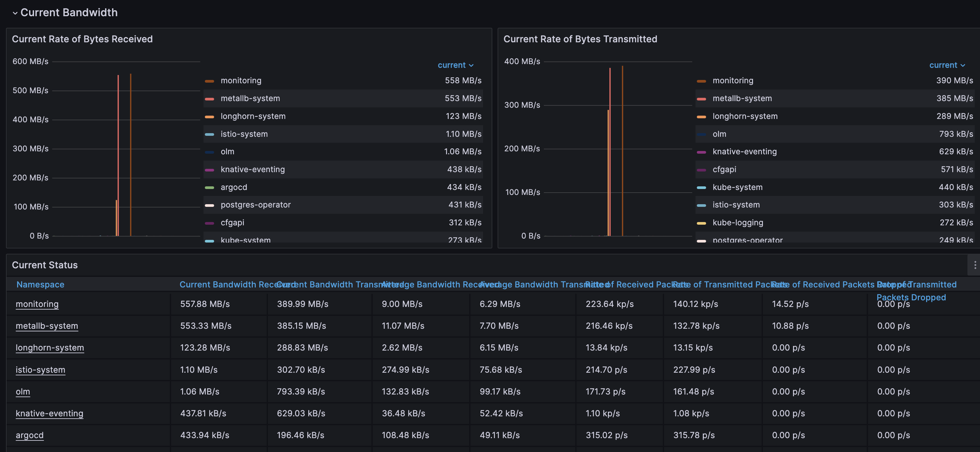
Task: Open the current dropdown in Bytes Transmitted legend
Action: pyautogui.click(x=947, y=65)
